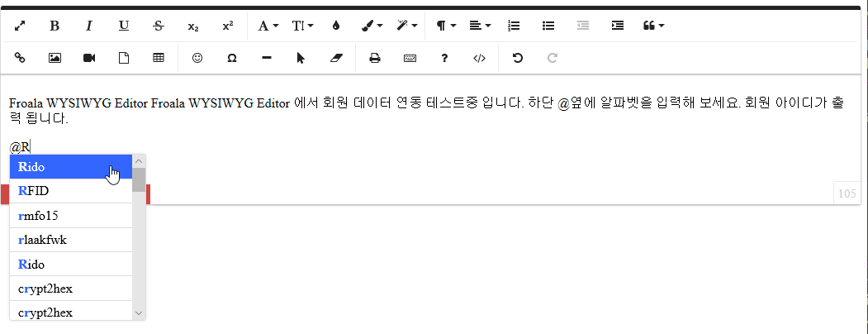This screenshot has width=868, height=334.
Task: Toggle italic formatting
Action: (88, 26)
